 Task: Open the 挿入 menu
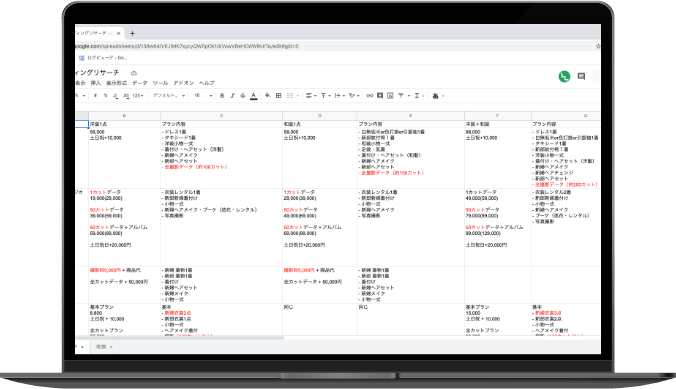[95, 83]
